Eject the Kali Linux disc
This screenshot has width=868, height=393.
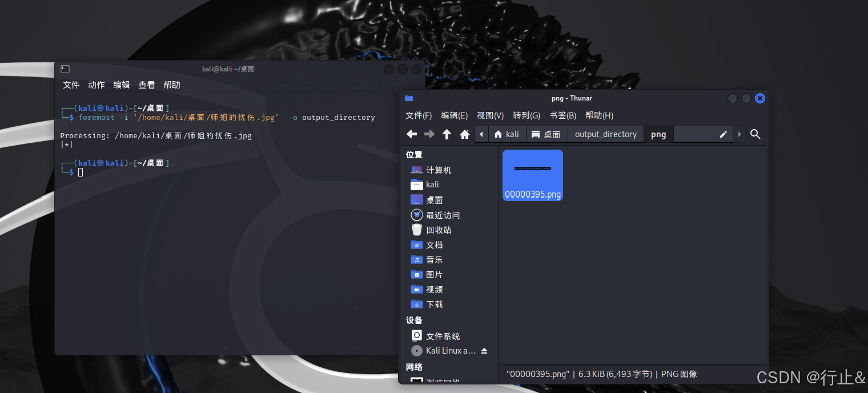click(x=484, y=351)
